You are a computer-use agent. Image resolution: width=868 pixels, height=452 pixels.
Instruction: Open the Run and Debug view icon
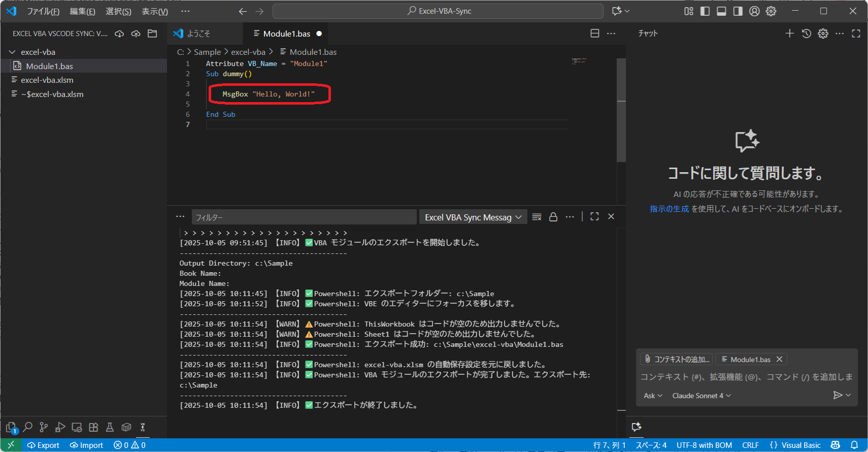[60, 427]
